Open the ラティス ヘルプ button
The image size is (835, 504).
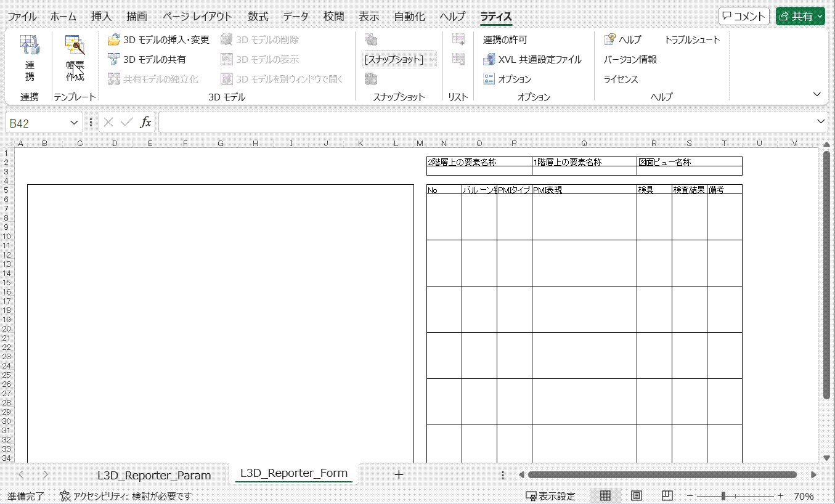[622, 40]
